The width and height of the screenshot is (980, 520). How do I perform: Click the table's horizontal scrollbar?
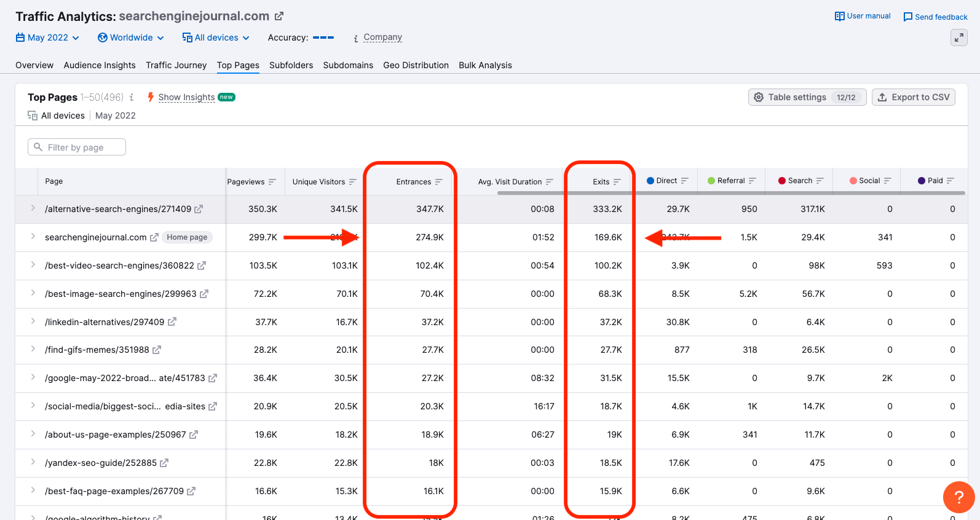click(731, 193)
